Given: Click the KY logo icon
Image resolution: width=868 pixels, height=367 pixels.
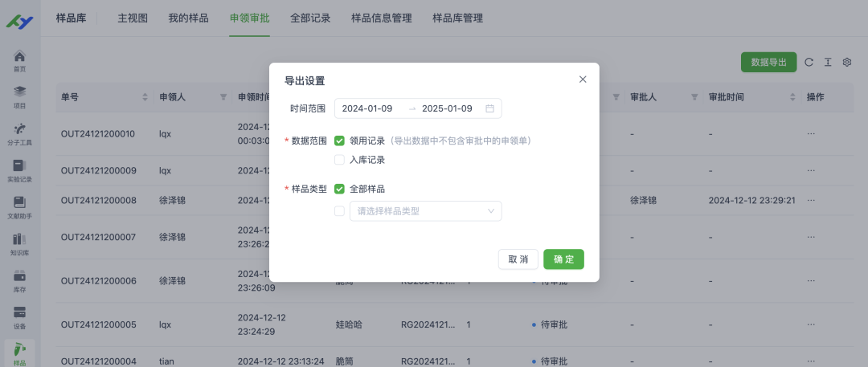Looking at the screenshot, I should 19,22.
